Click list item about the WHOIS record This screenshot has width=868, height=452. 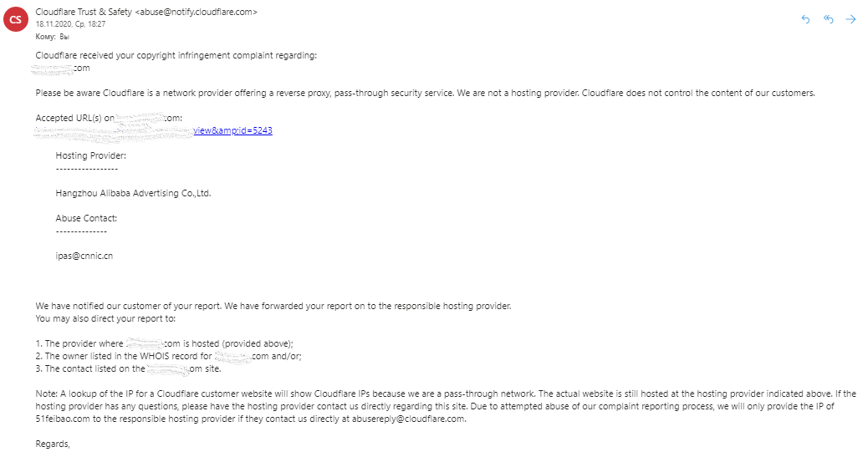click(167, 356)
